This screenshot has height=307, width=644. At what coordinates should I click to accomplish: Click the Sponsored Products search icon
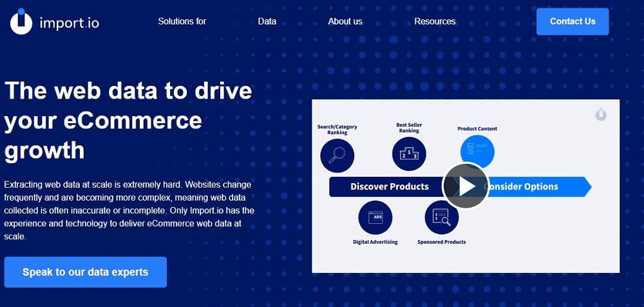442,217
